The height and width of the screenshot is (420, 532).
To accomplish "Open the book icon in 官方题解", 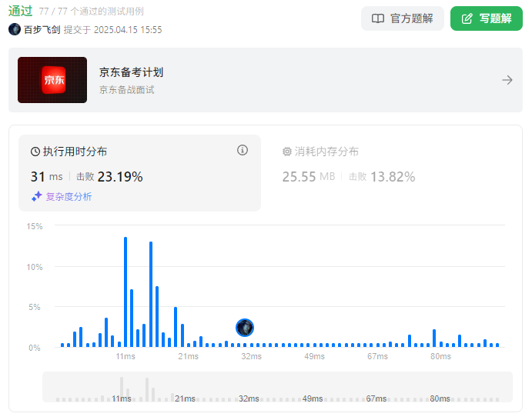I will (x=377, y=18).
